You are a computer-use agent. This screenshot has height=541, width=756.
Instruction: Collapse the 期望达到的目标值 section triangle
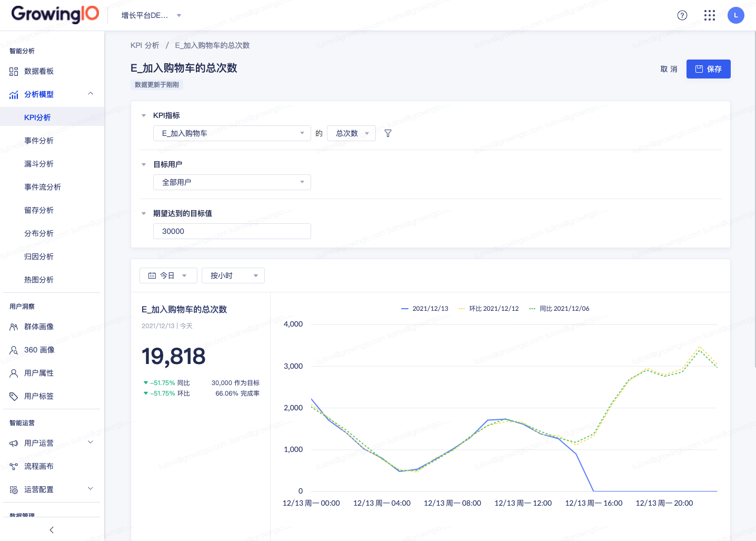[144, 213]
